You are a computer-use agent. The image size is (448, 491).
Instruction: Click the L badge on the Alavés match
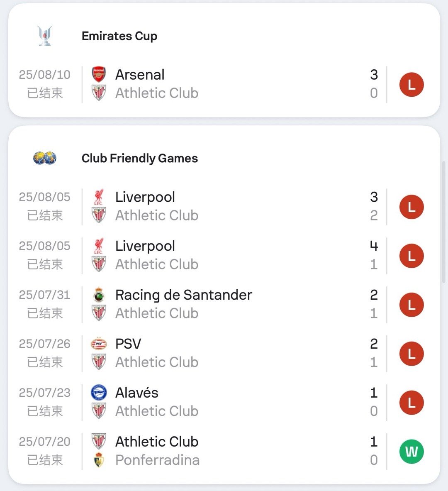pos(411,402)
